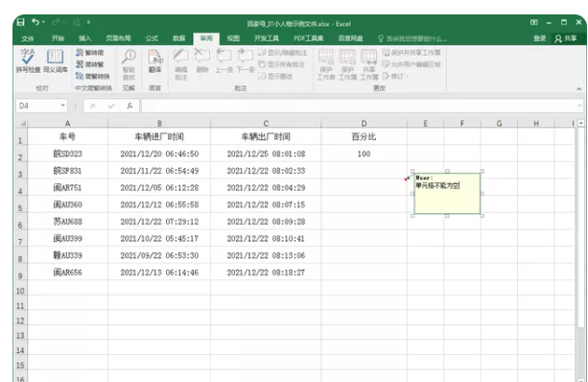Click the 车辆出厂时间 header cell

(266, 136)
